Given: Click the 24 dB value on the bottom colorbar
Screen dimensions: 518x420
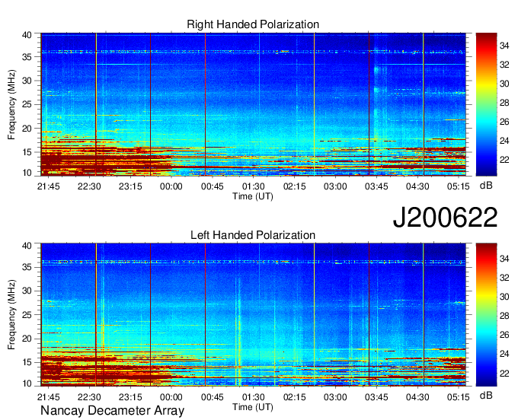Looking at the screenshot, I should [504, 354].
